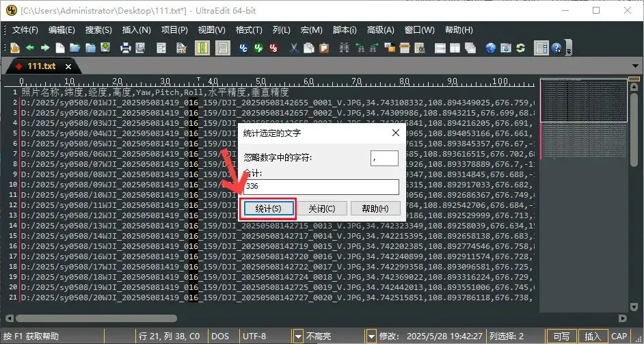644x344 pixels.
Task: Click Find Previous binoculars with left arrow
Action: [360, 48]
